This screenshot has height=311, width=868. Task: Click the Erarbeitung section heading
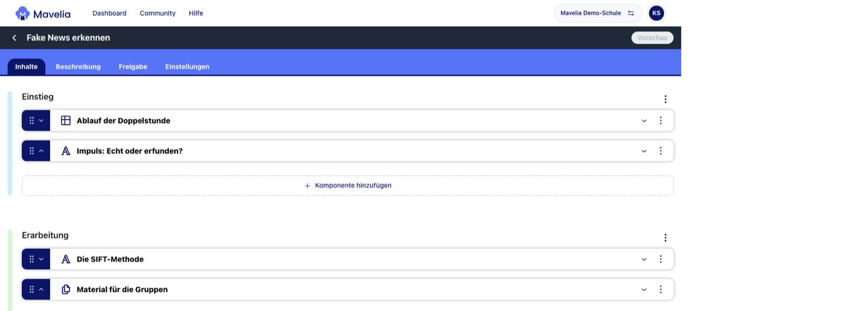(45, 235)
